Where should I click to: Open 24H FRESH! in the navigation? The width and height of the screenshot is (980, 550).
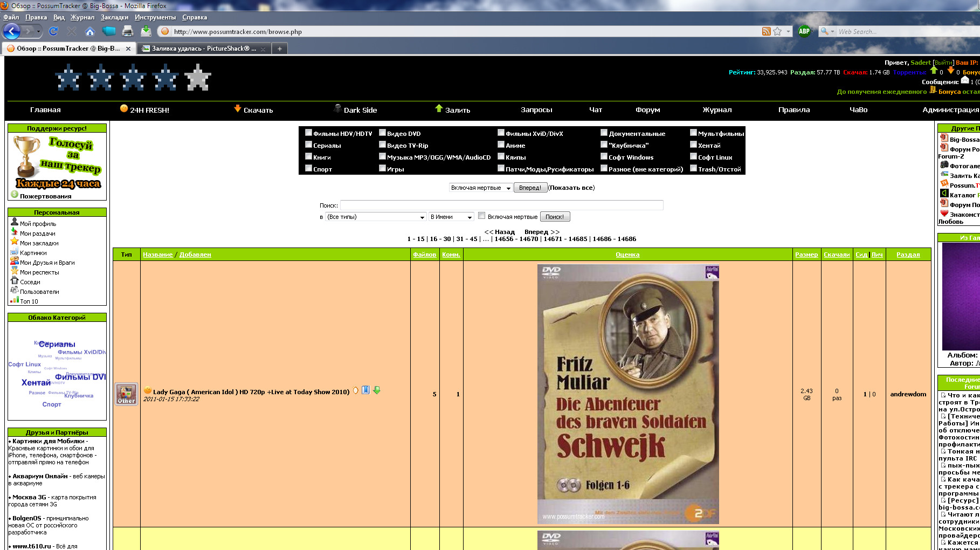tap(144, 109)
